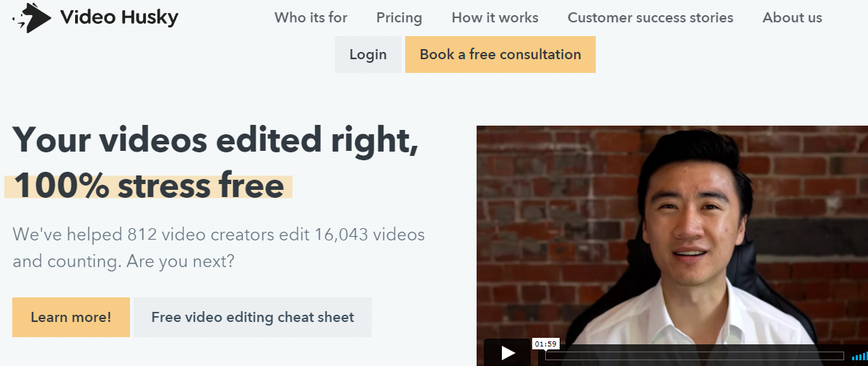Open the How it works section
The height and width of the screenshot is (366, 868).
[x=495, y=18]
